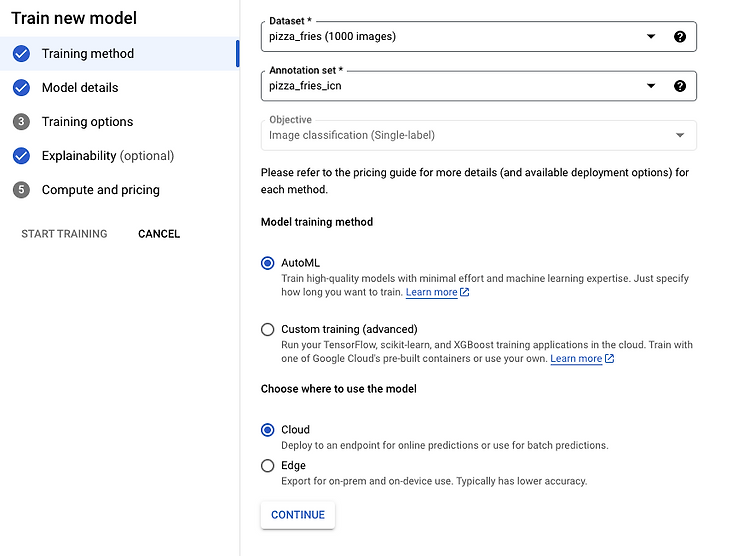Click the Explainability step checkmark icon
Image resolution: width=750 pixels, height=556 pixels.
click(22, 156)
